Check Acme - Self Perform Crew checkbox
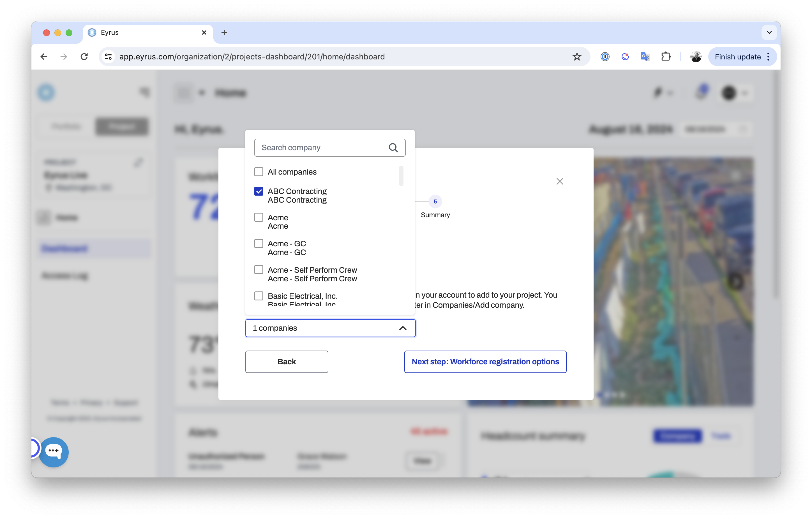 (259, 270)
